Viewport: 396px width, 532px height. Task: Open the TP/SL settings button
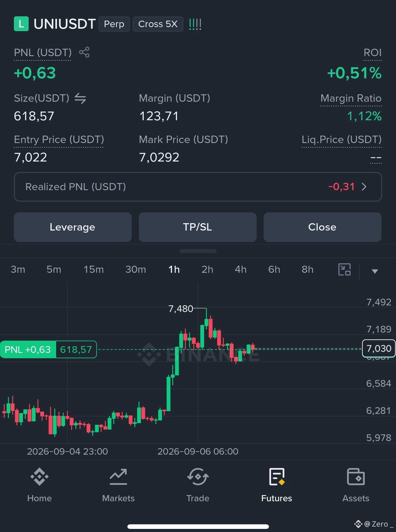click(198, 227)
